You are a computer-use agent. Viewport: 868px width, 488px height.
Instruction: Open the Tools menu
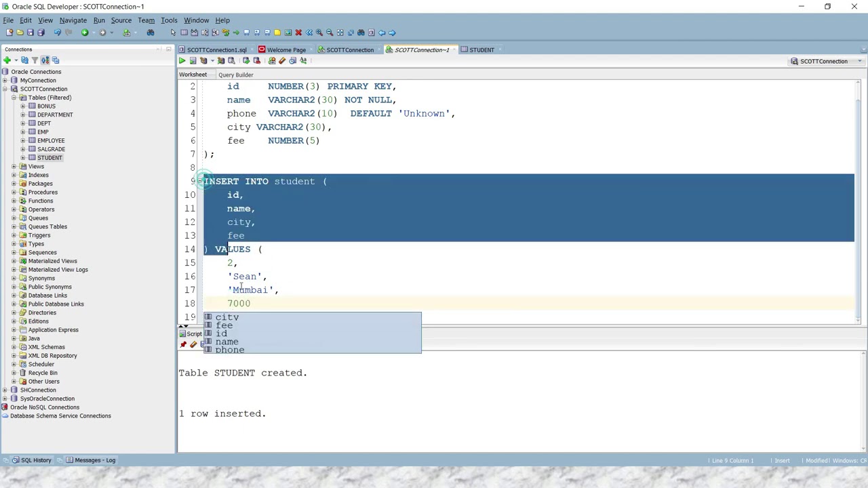(x=169, y=20)
